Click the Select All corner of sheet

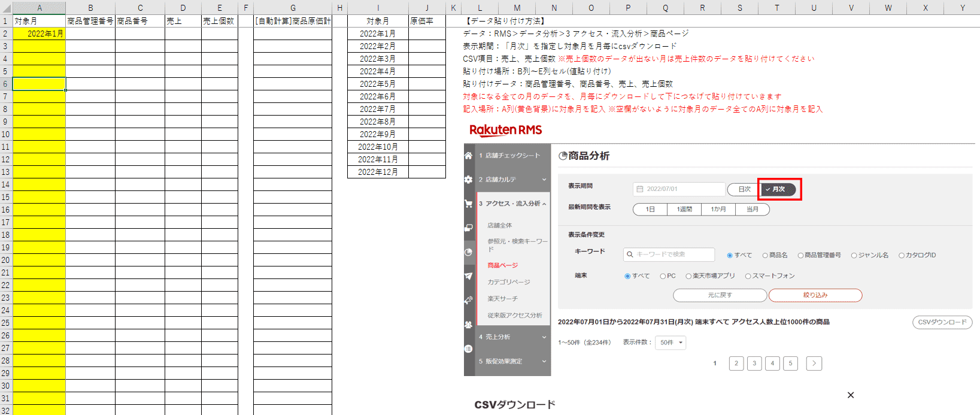pyautogui.click(x=6, y=8)
